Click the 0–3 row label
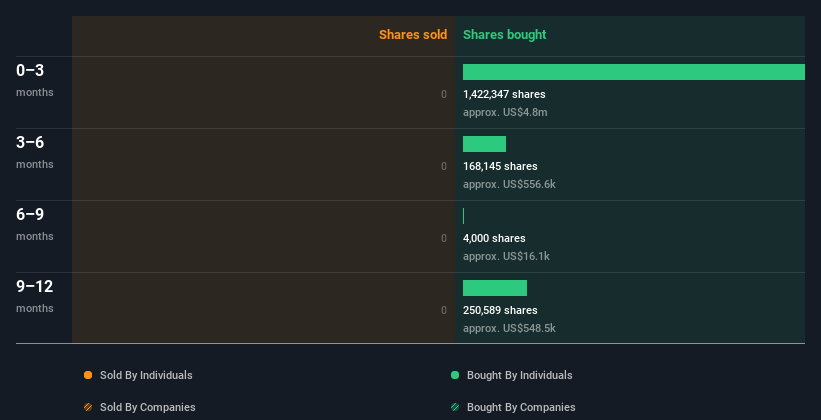The image size is (821, 420). [30, 70]
